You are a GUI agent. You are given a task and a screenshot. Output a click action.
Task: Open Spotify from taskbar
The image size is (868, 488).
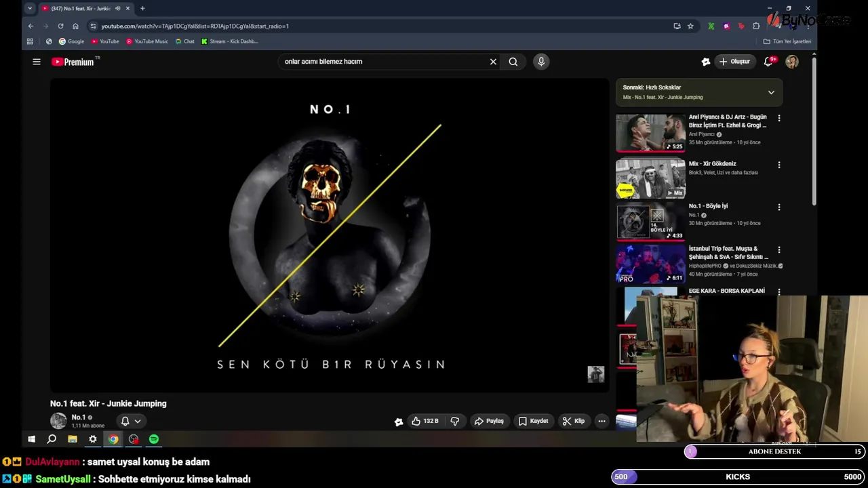pyautogui.click(x=154, y=439)
